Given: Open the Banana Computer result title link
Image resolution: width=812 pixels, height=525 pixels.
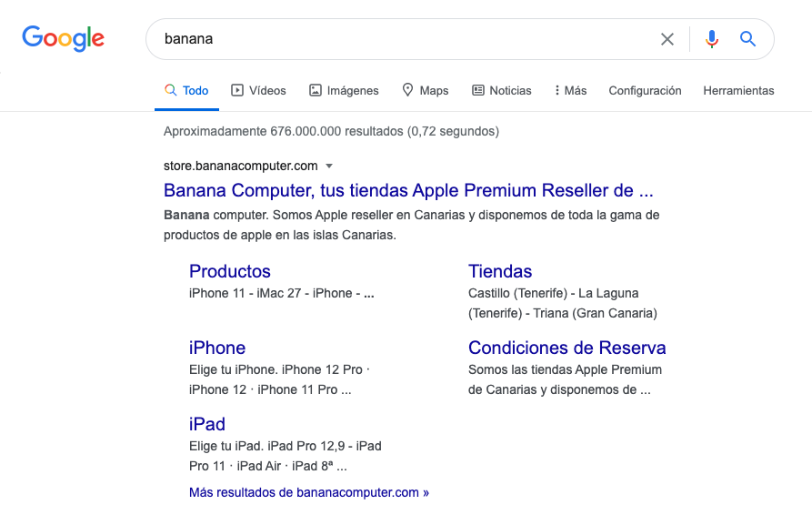Looking at the screenshot, I should tap(408, 191).
